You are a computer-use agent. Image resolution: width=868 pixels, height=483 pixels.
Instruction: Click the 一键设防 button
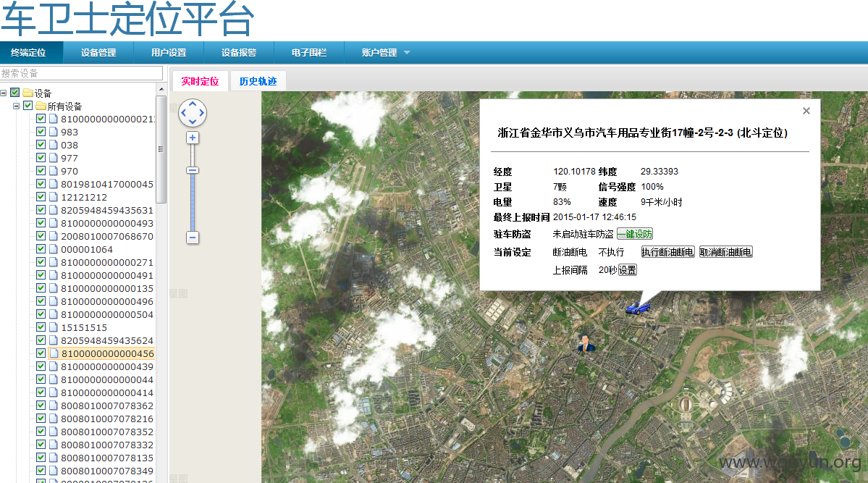pos(635,234)
